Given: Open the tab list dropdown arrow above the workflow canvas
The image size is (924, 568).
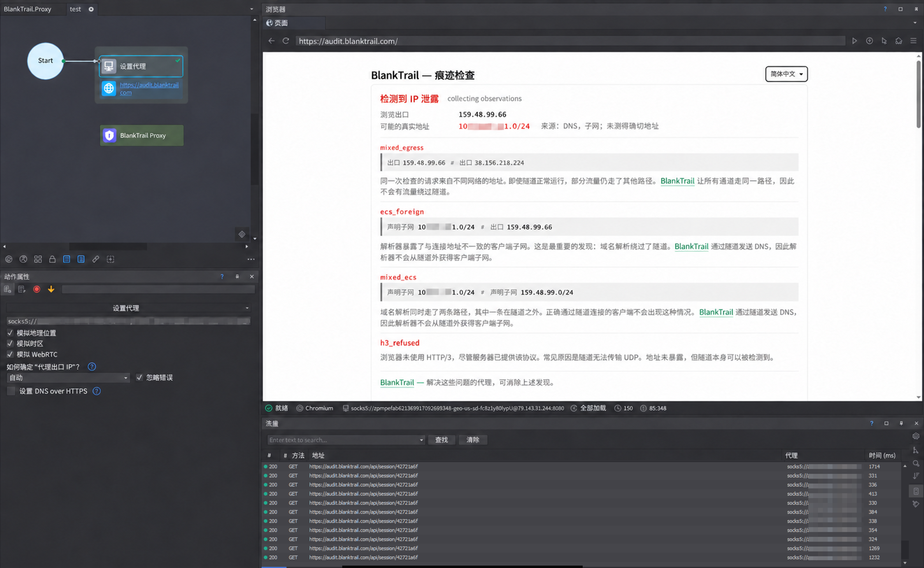Looking at the screenshot, I should point(252,9).
